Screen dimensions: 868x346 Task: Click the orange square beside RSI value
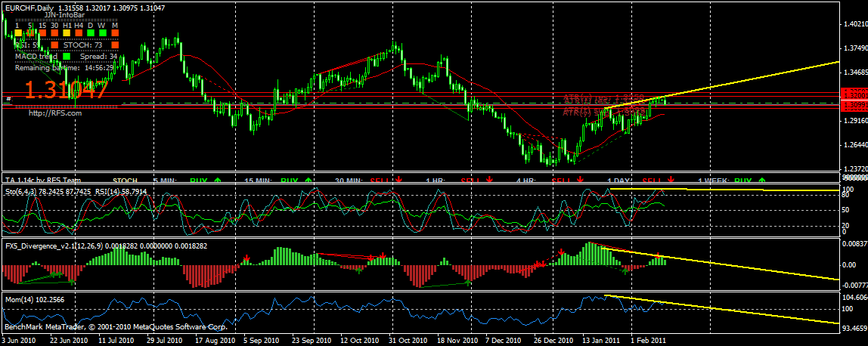point(54,45)
